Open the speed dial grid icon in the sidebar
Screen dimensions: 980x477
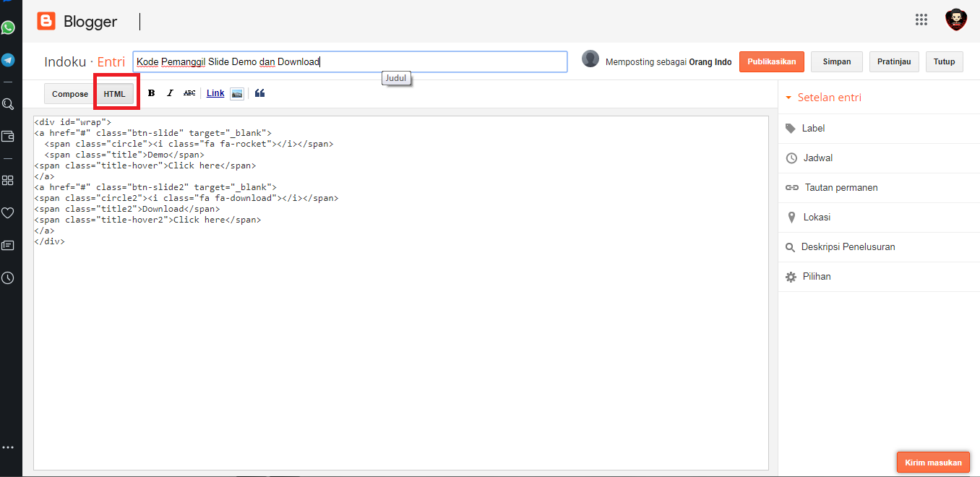[x=8, y=180]
